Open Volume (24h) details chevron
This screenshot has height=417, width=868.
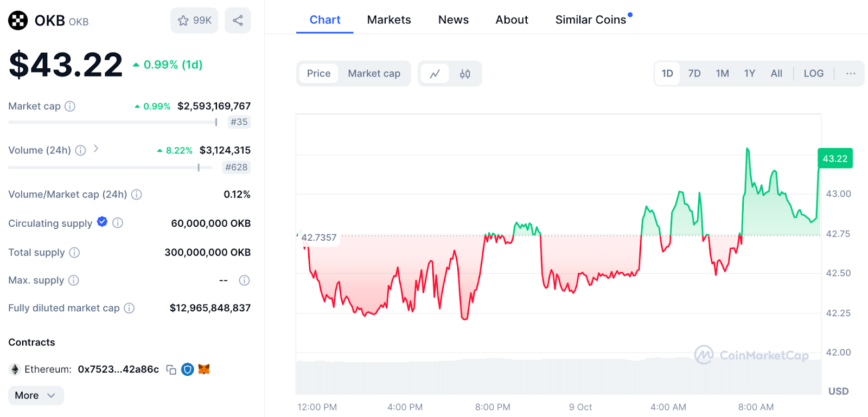point(96,149)
